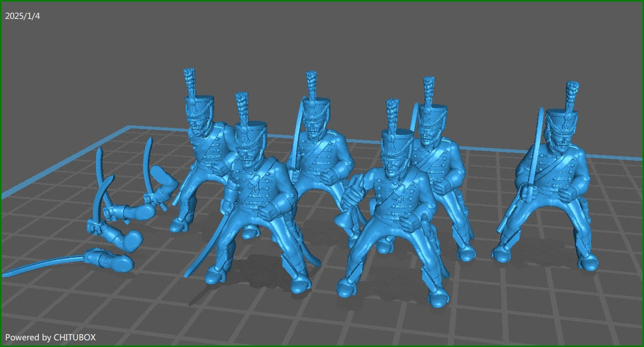Screen dimensions: 644x347
Task: Click empty build plate grid at bottom right
Action: 566,315
